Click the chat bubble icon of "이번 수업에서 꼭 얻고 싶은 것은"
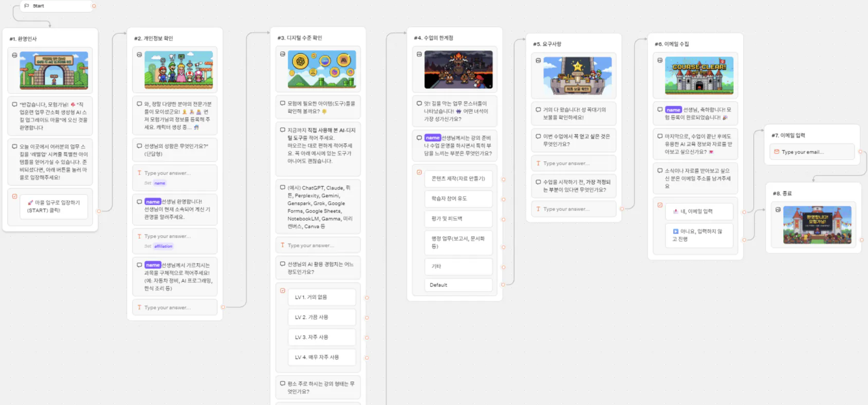This screenshot has height=405, width=868. click(x=538, y=136)
